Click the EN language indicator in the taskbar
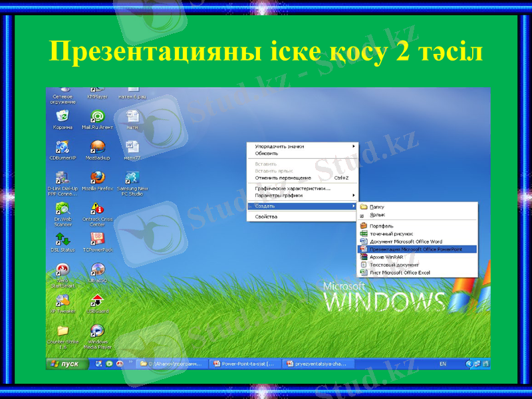Viewport: 532px width, 399px height. pos(443,364)
